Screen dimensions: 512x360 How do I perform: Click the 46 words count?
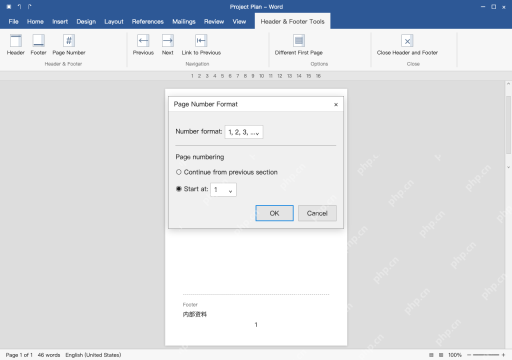49,355
